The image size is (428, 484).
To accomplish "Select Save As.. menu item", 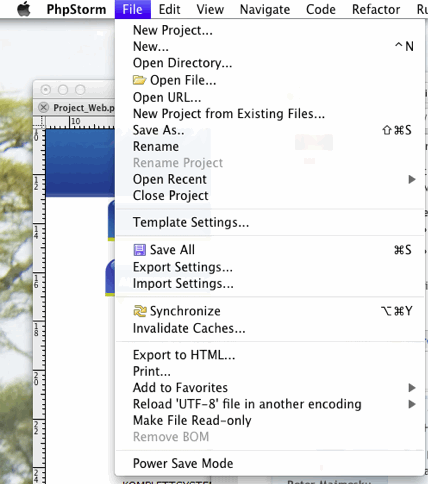I will 270,130.
